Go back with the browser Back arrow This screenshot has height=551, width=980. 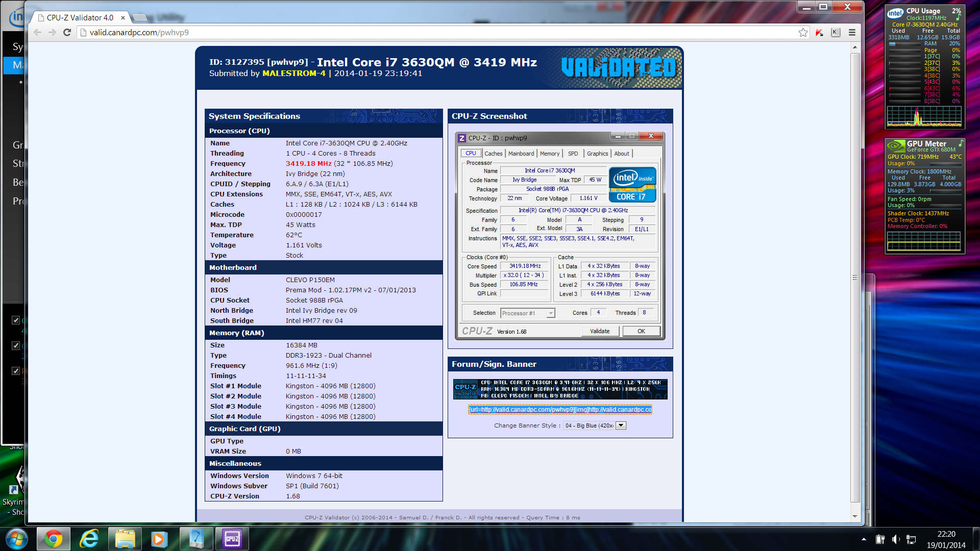click(37, 32)
